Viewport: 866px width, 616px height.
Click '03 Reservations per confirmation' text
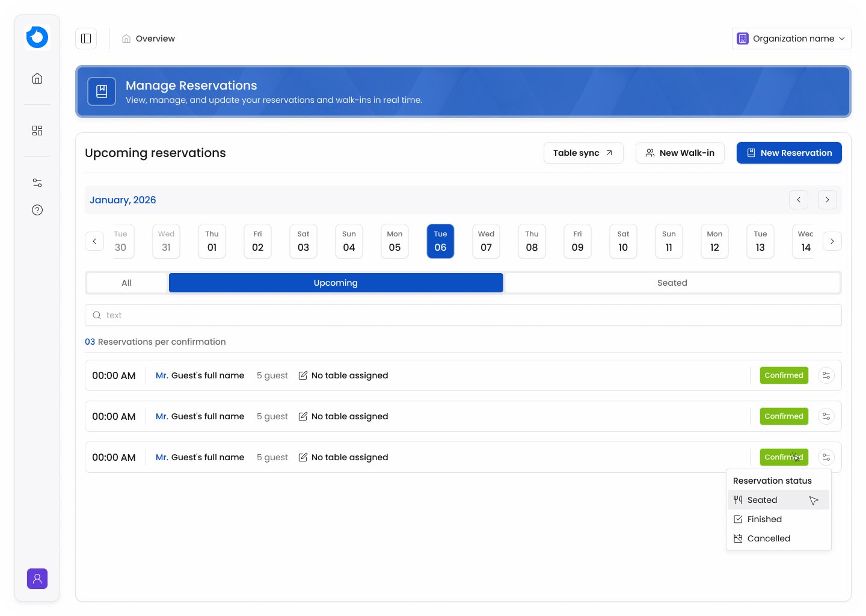[155, 342]
